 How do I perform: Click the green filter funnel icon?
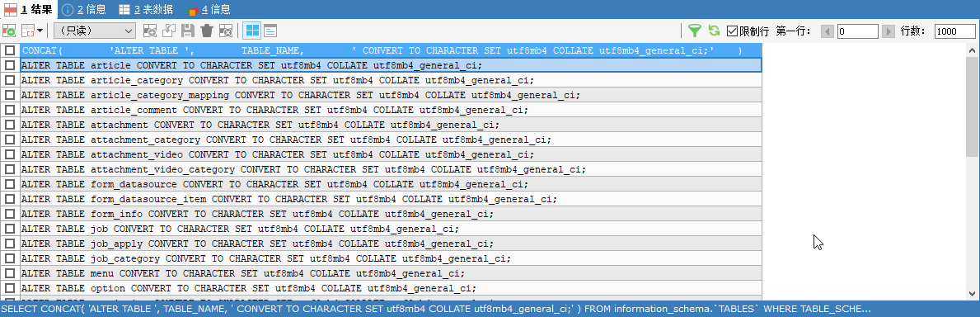click(694, 31)
